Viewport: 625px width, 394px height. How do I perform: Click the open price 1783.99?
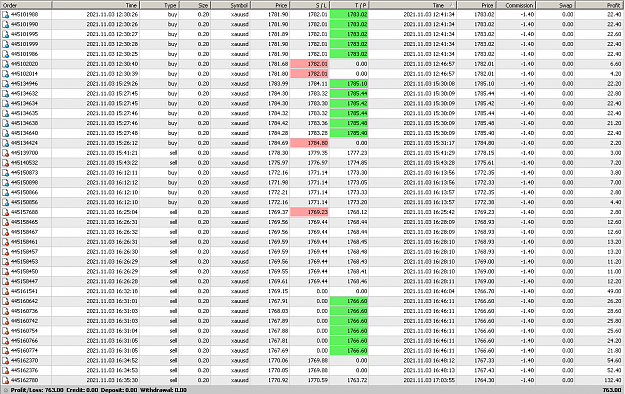pos(278,84)
